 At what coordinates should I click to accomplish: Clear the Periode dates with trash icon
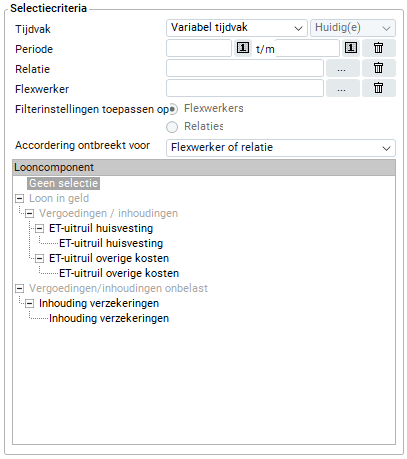coord(379,48)
